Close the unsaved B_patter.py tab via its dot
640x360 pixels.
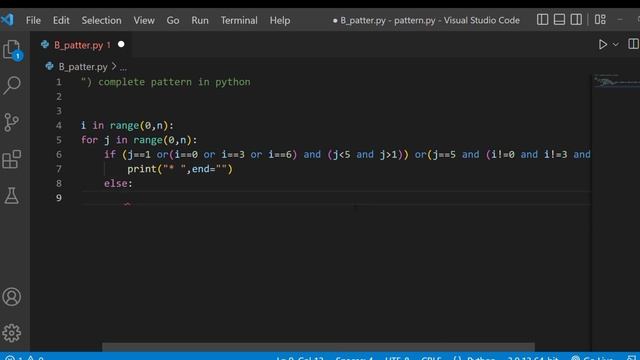click(121, 44)
